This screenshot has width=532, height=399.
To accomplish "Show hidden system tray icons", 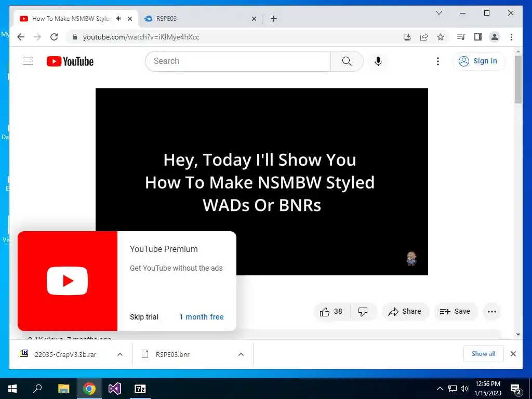I will (x=440, y=389).
